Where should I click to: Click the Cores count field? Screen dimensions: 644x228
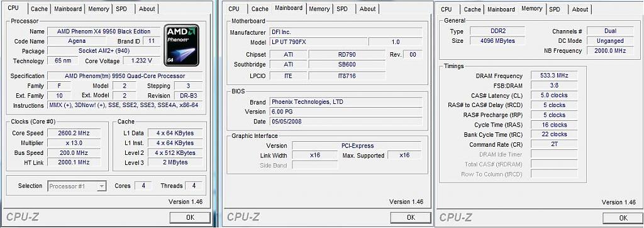point(143,186)
